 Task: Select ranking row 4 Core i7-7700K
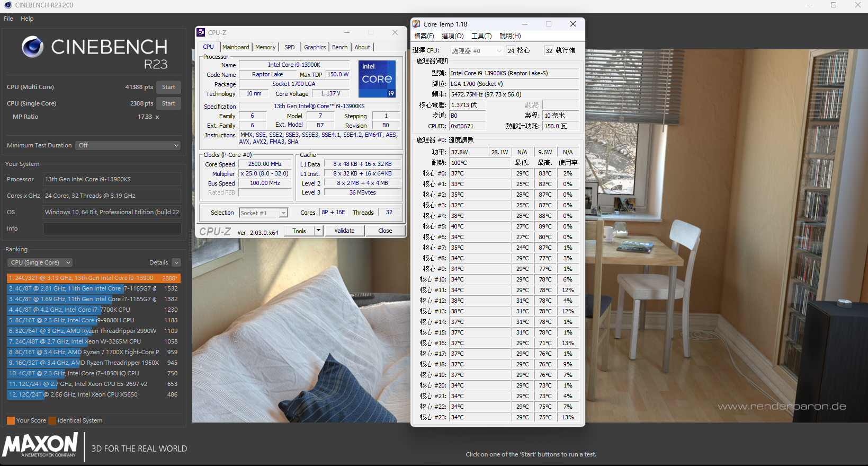click(94, 310)
